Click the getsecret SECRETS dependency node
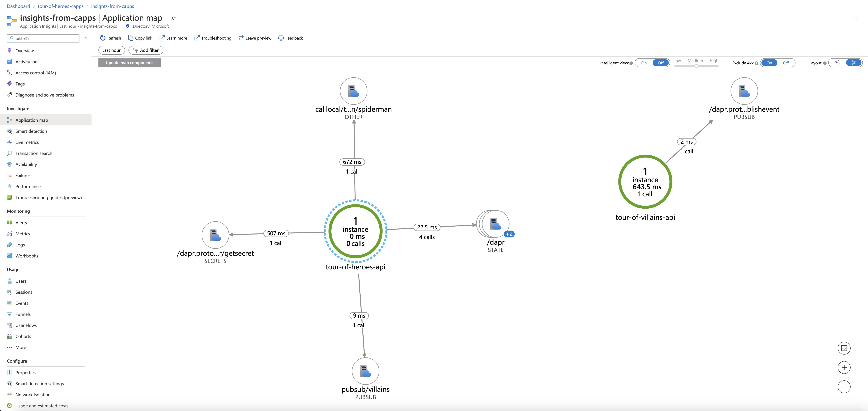Viewport: 868px width, 411px height. 215,235
